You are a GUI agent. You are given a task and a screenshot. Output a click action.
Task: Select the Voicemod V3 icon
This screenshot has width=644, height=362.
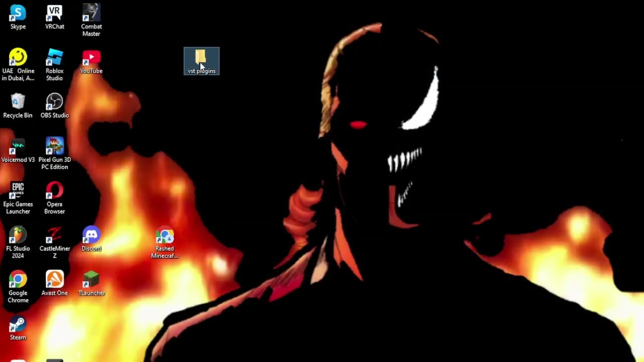click(x=18, y=150)
